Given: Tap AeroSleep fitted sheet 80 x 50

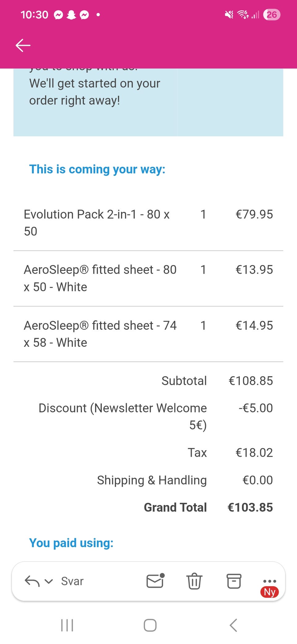Looking at the screenshot, I should (100, 278).
